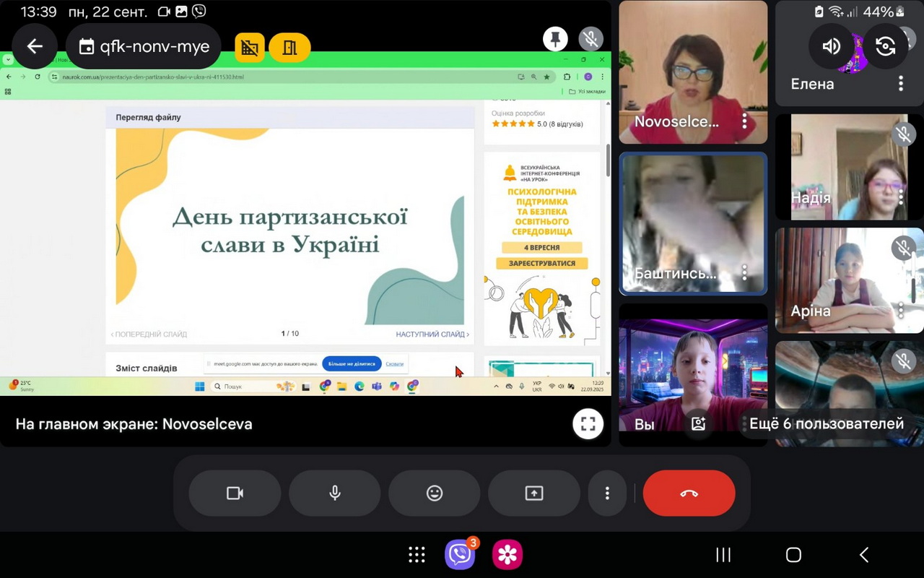Switch camera with the flip icon
This screenshot has width=924, height=578.
885,46
